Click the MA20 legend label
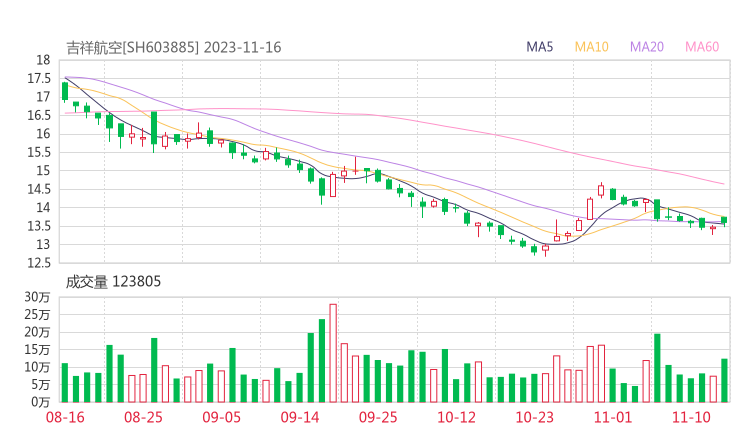Screen dimensions: 740x440 647,47
